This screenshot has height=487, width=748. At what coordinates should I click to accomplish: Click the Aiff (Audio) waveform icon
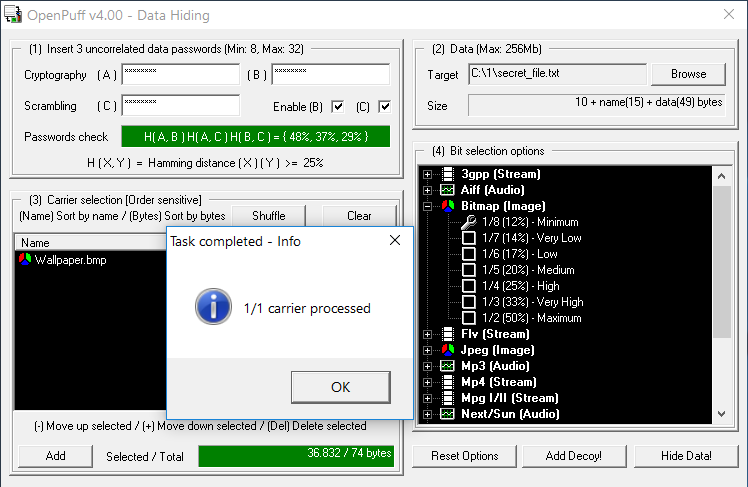447,190
